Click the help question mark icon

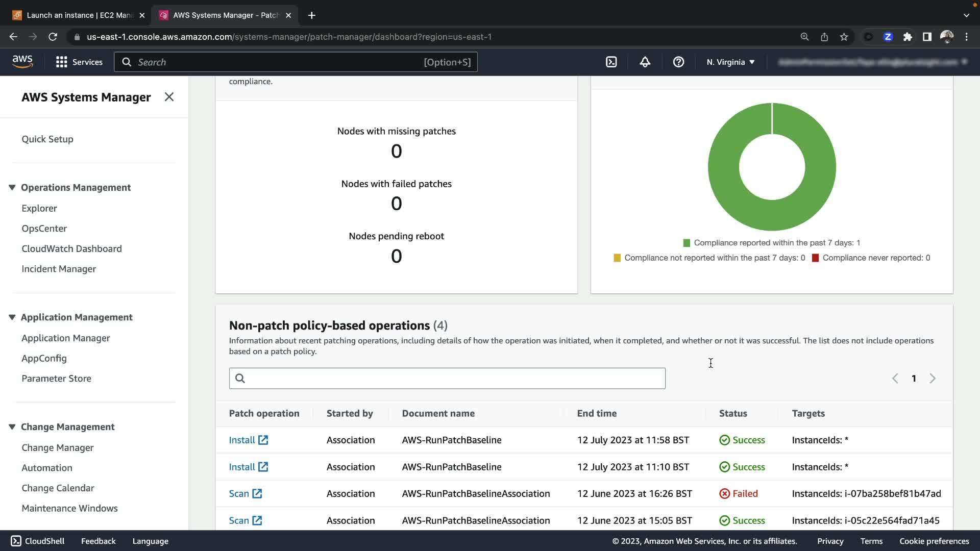coord(678,62)
